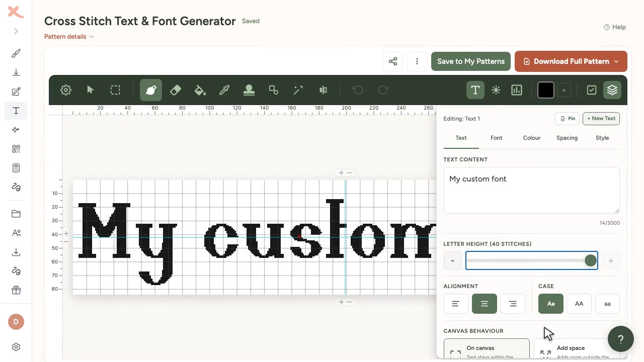644x362 pixels.
Task: Set text alignment to left
Action: click(456, 304)
